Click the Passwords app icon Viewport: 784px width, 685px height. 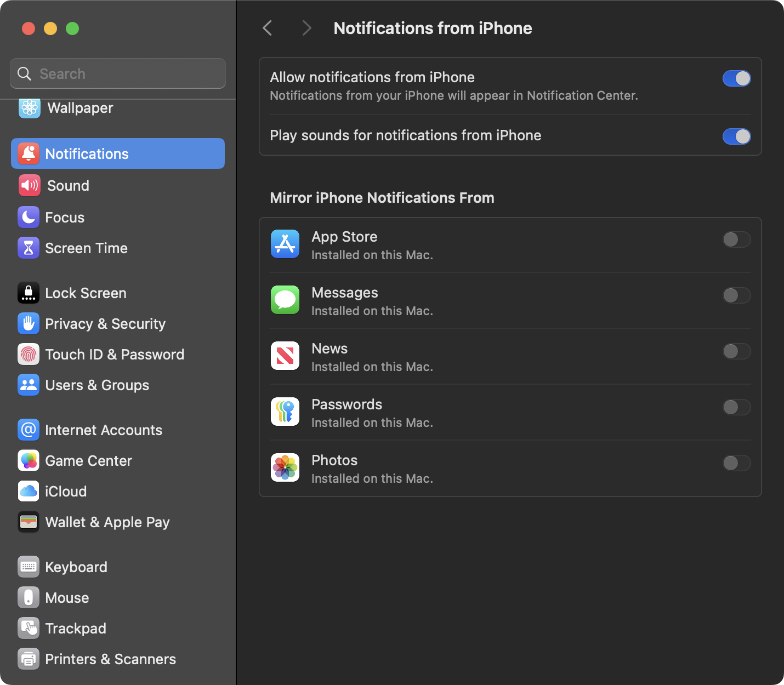point(285,412)
